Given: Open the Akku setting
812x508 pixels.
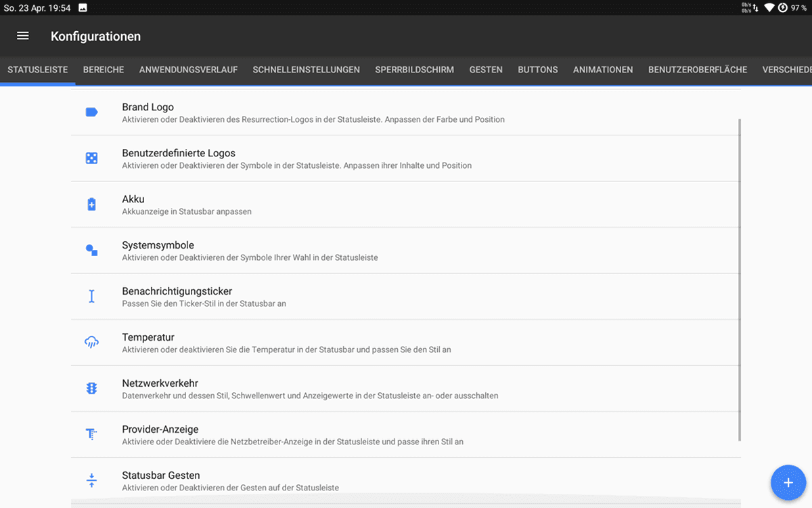Looking at the screenshot, I should point(406,205).
